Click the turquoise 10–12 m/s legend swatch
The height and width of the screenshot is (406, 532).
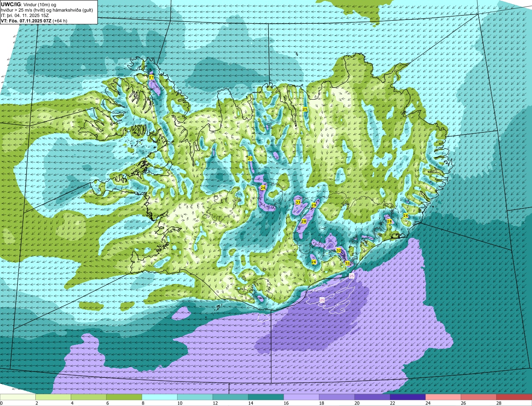(195, 397)
